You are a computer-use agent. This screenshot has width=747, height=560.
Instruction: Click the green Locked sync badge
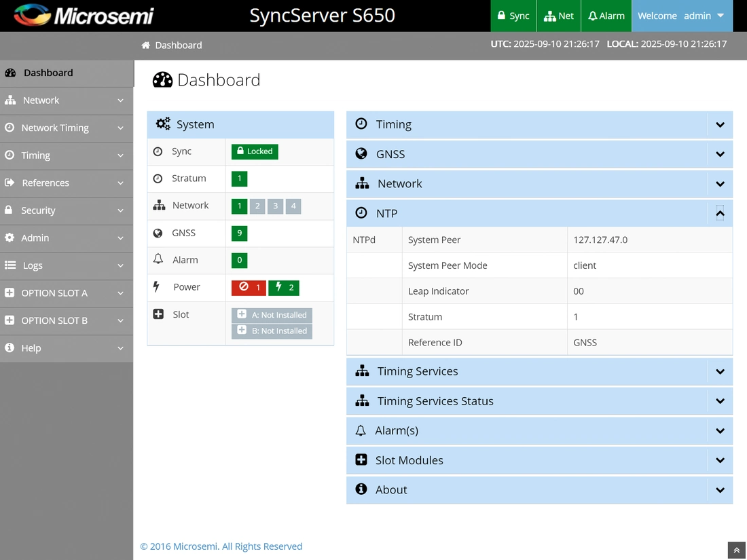(x=255, y=151)
